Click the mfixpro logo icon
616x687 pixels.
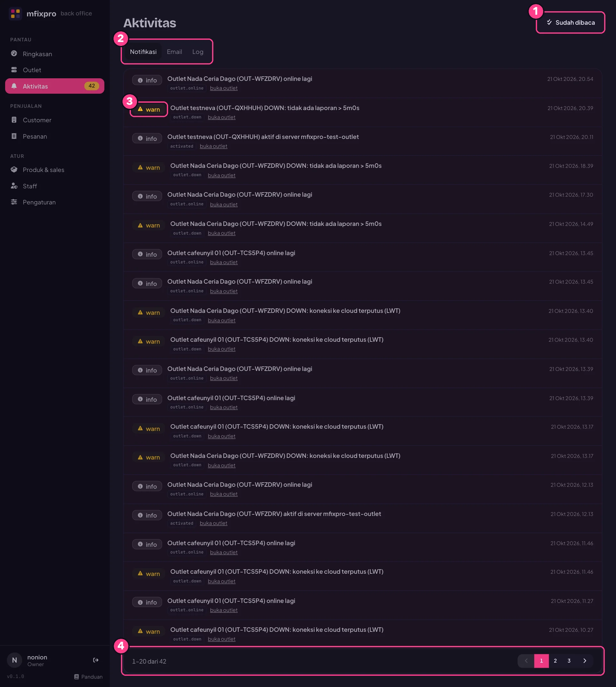click(15, 13)
